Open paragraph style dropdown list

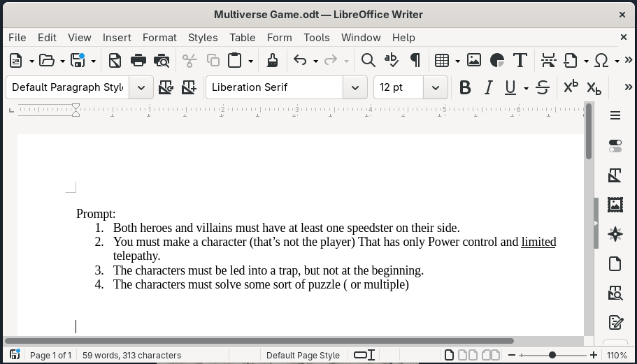141,87
